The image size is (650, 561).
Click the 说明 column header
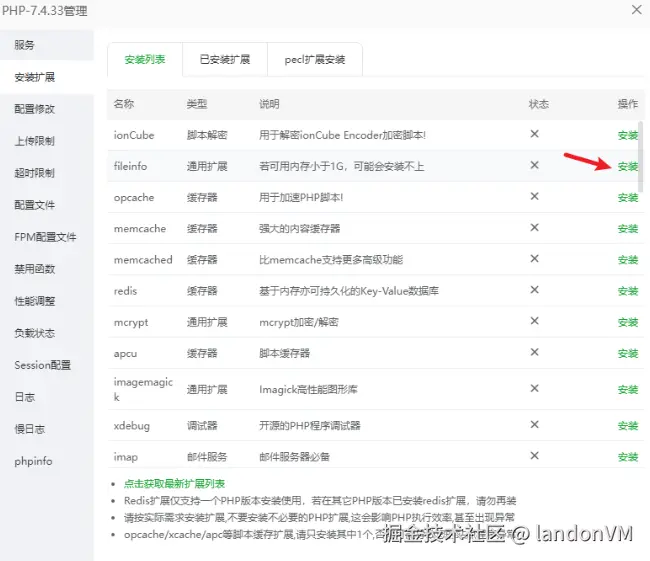click(269, 104)
